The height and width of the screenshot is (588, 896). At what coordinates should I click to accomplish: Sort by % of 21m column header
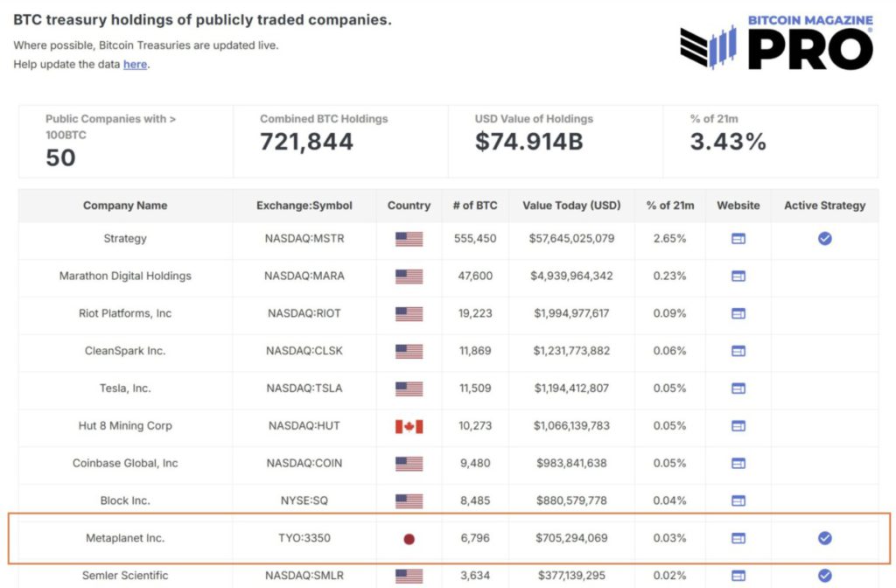point(670,206)
